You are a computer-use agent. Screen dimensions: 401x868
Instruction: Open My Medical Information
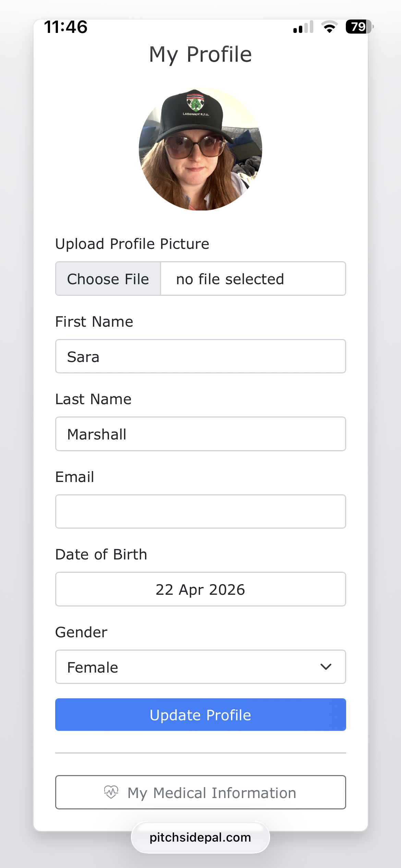(x=200, y=792)
